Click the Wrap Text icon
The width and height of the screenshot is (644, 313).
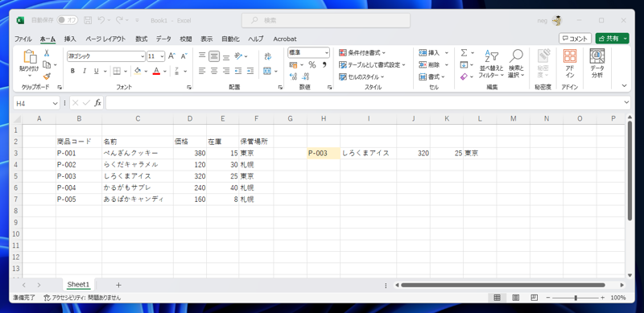tap(268, 56)
